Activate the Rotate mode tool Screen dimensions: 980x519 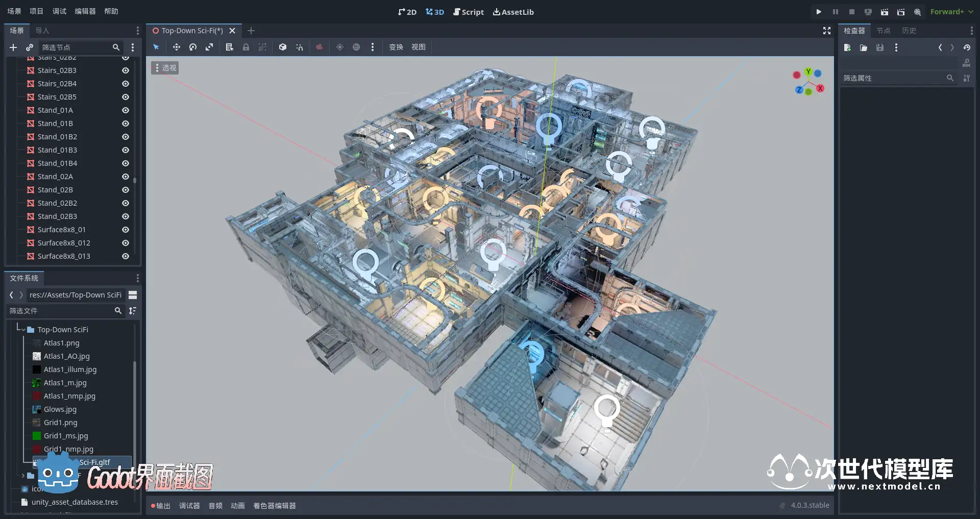193,47
